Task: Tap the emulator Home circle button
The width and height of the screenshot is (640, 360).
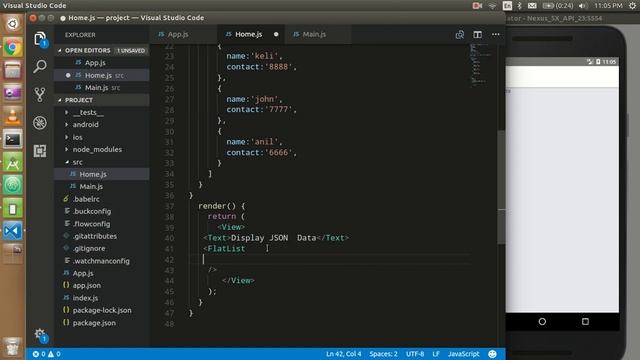Action: 542,322
